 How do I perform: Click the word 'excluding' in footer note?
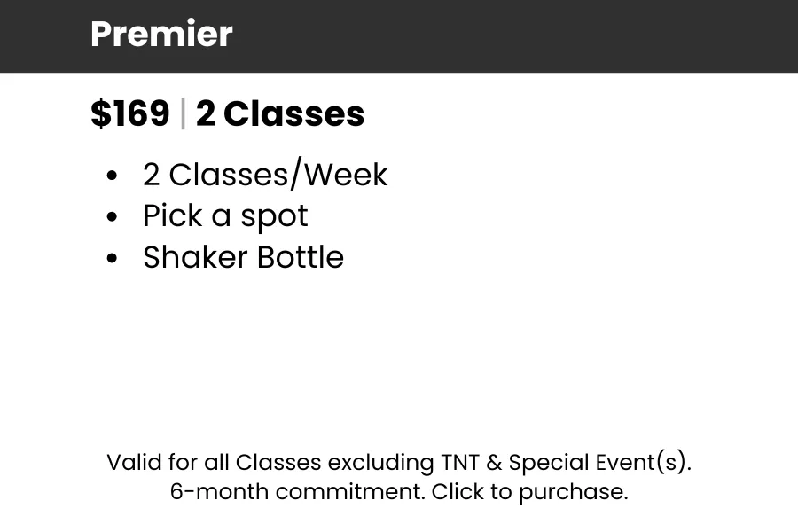(x=380, y=463)
